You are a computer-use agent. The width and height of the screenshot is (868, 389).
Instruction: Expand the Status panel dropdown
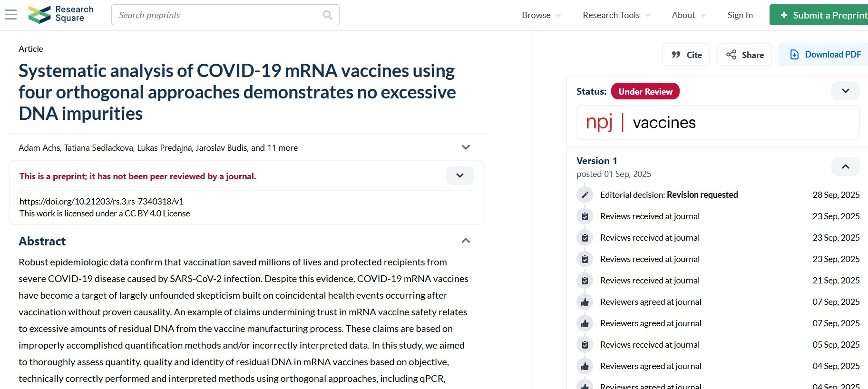pos(845,91)
